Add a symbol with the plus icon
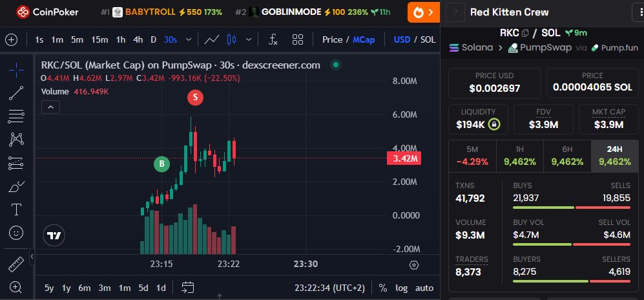The width and height of the screenshot is (644, 300). pos(11,40)
